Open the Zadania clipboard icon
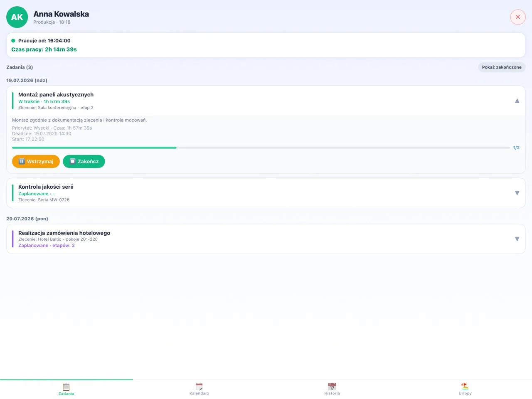532x399 pixels. coord(66,387)
